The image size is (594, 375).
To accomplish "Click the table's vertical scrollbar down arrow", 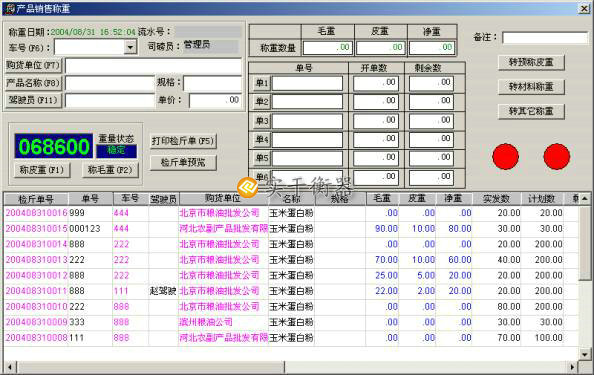I will (585, 355).
